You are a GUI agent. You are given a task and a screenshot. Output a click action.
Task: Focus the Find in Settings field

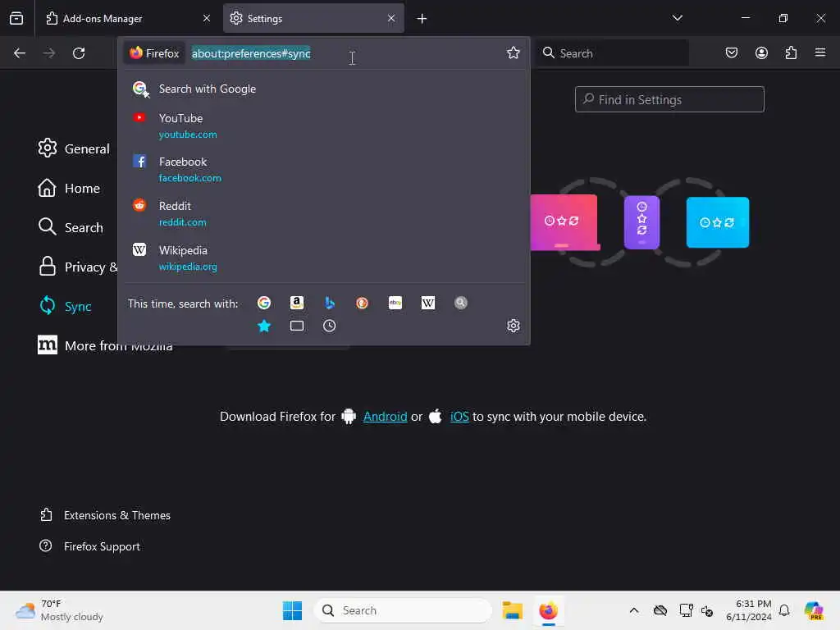[669, 99]
